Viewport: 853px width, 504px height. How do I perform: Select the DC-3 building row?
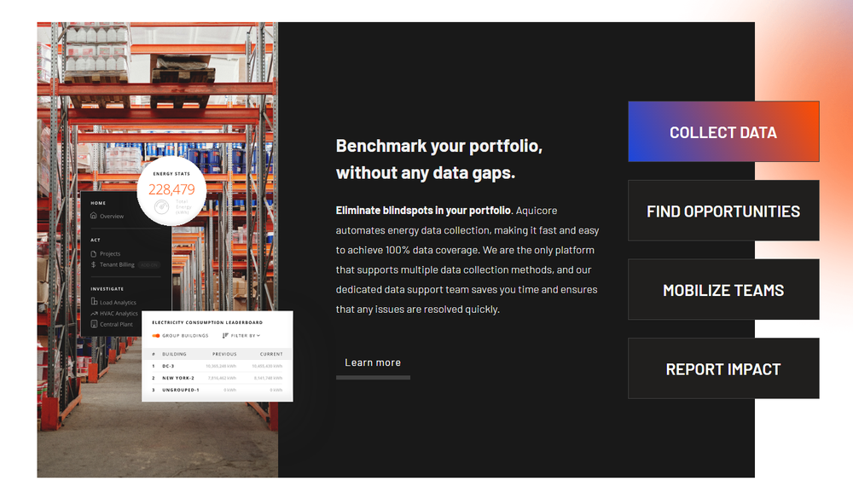[218, 365]
